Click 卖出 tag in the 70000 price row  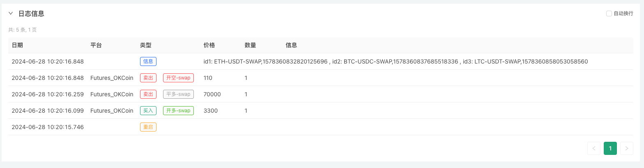(x=148, y=94)
